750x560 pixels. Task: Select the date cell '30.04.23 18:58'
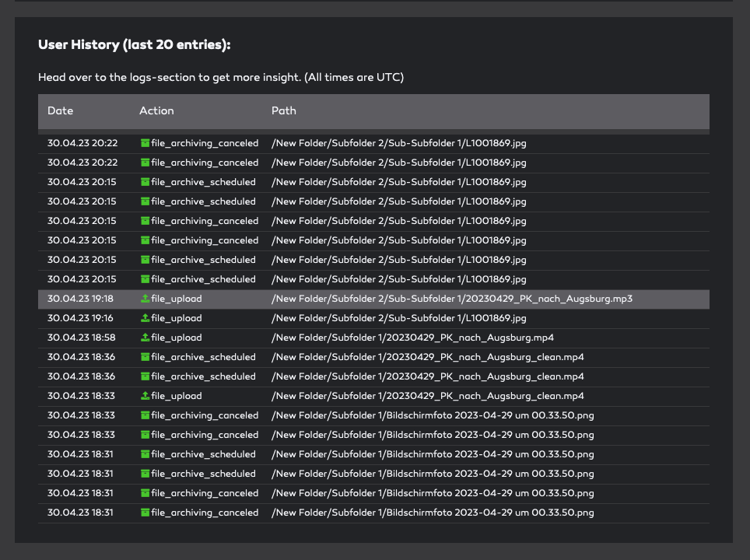click(x=82, y=338)
